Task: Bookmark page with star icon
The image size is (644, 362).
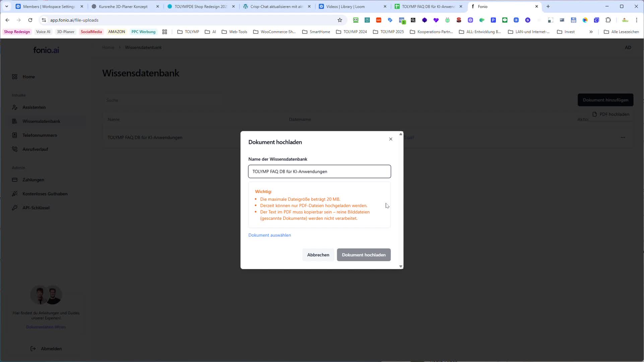Action: click(340, 20)
